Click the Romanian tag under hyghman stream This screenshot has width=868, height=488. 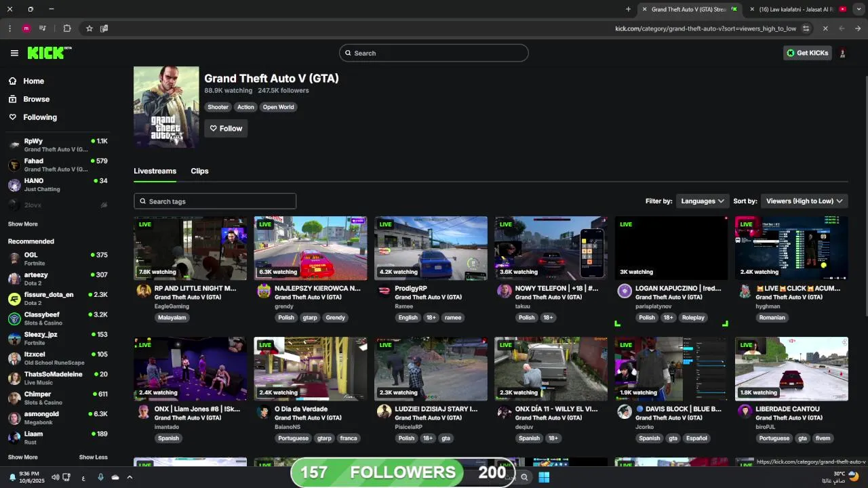[x=772, y=318]
